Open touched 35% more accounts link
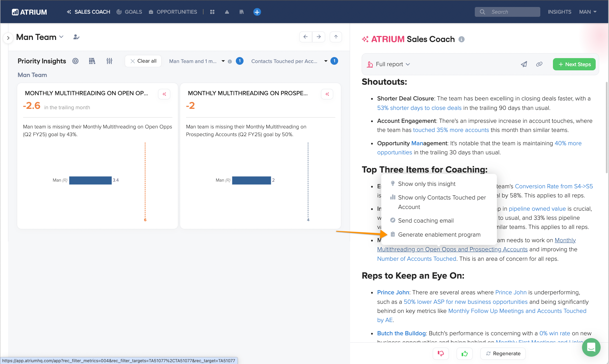 tap(451, 130)
